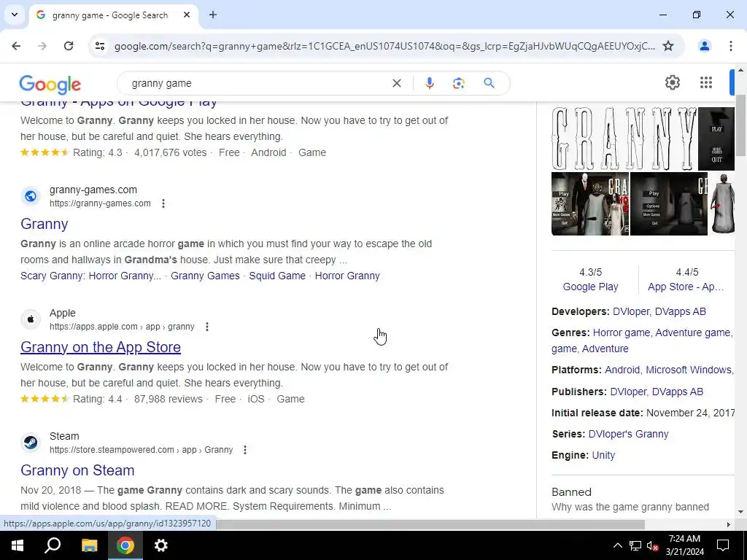Open the Slendrina and Granny characters thumbnail
Screen dimensions: 747x560
tap(590, 204)
